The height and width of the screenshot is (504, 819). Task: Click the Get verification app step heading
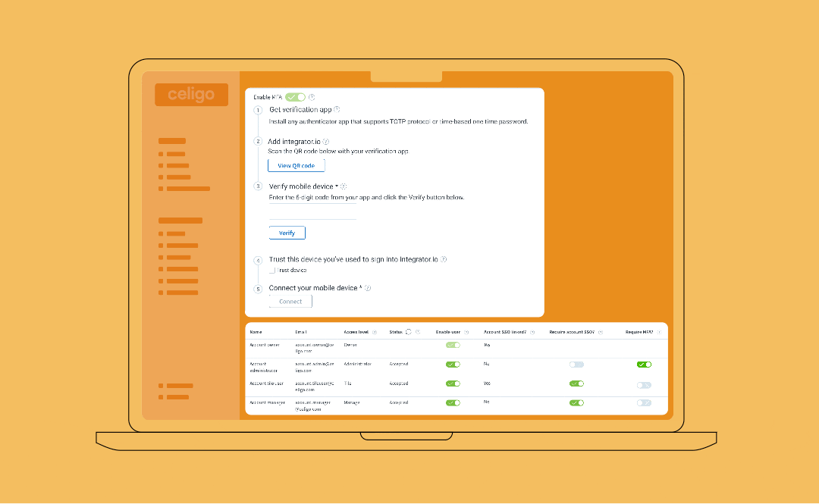click(300, 109)
